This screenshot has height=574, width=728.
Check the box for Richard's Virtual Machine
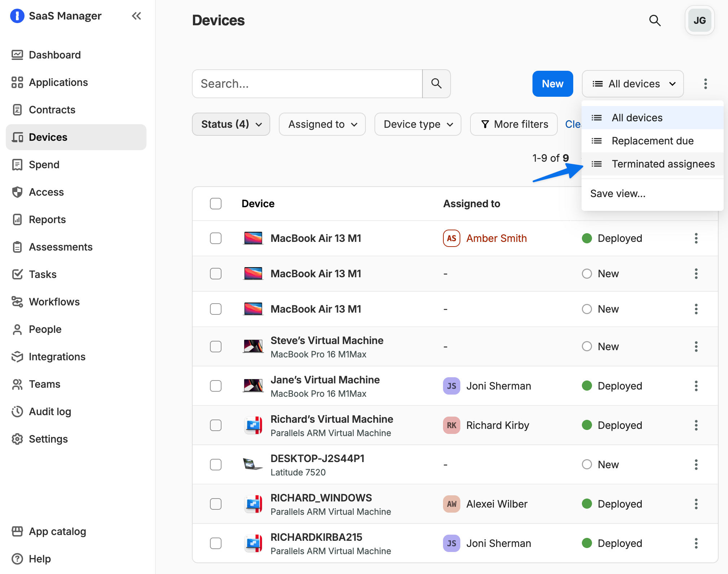pyautogui.click(x=216, y=425)
